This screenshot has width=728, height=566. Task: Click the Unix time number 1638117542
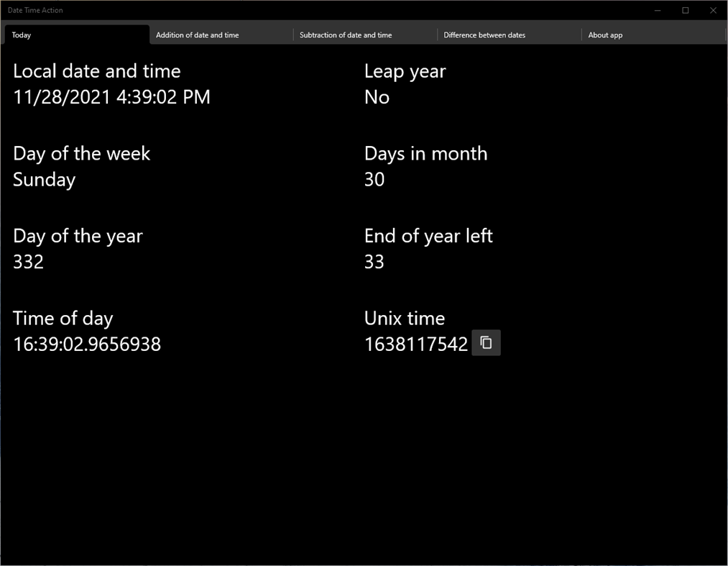416,344
